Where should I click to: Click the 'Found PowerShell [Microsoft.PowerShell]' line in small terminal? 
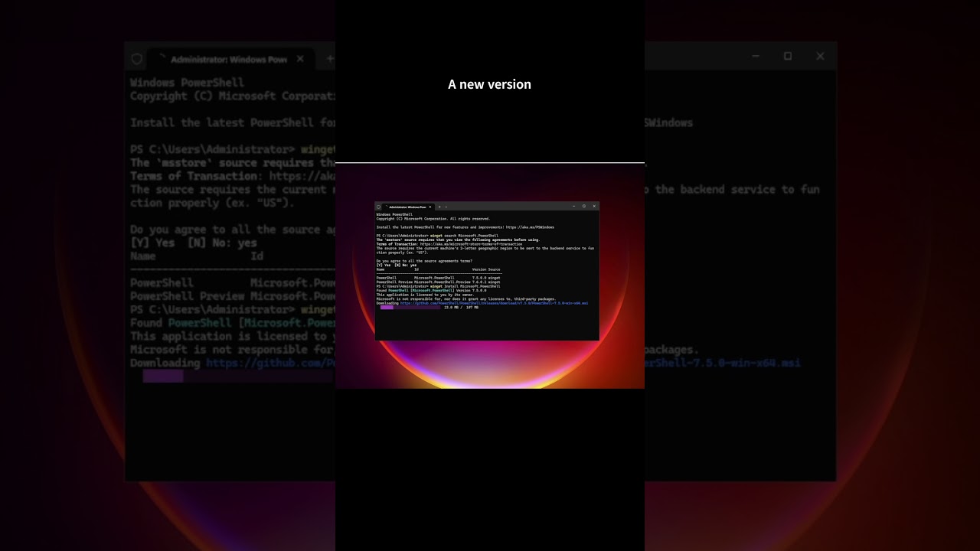[x=431, y=291]
